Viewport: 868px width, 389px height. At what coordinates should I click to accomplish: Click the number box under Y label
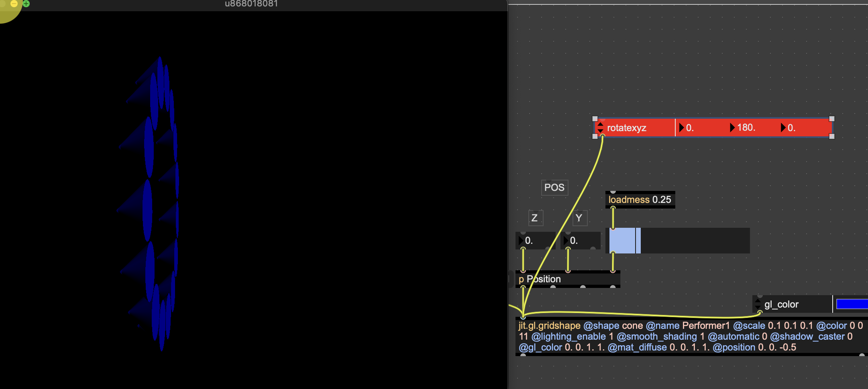point(581,241)
